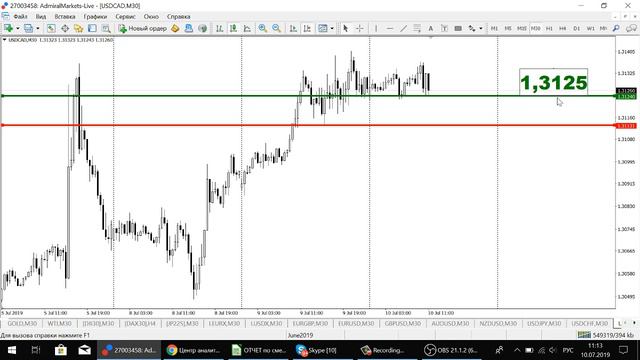Viewport: 640px width, 360px height.
Task: Switch timeframe to H1
Action: (549, 28)
